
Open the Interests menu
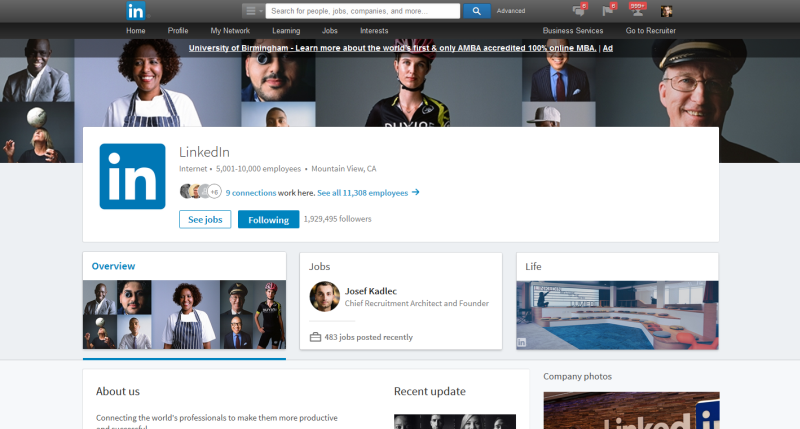pyautogui.click(x=374, y=31)
